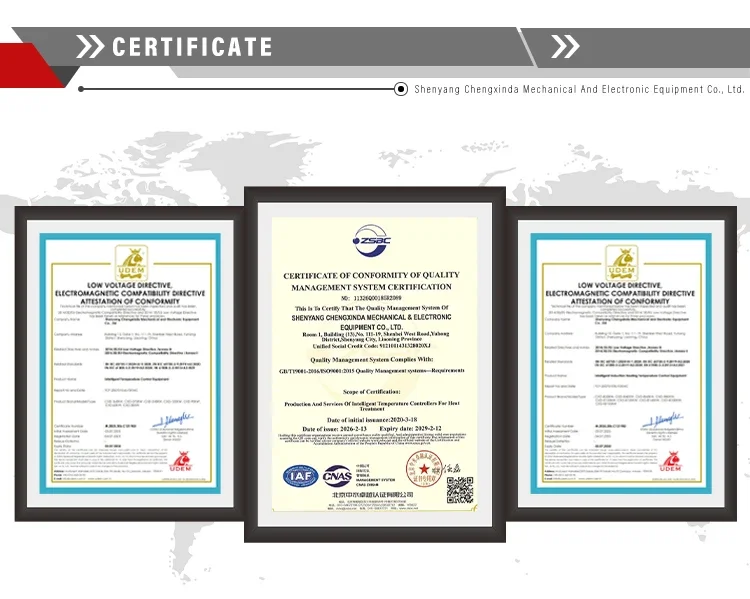
Task: Click the double chevron before CERTIFICATE
Action: coord(90,47)
